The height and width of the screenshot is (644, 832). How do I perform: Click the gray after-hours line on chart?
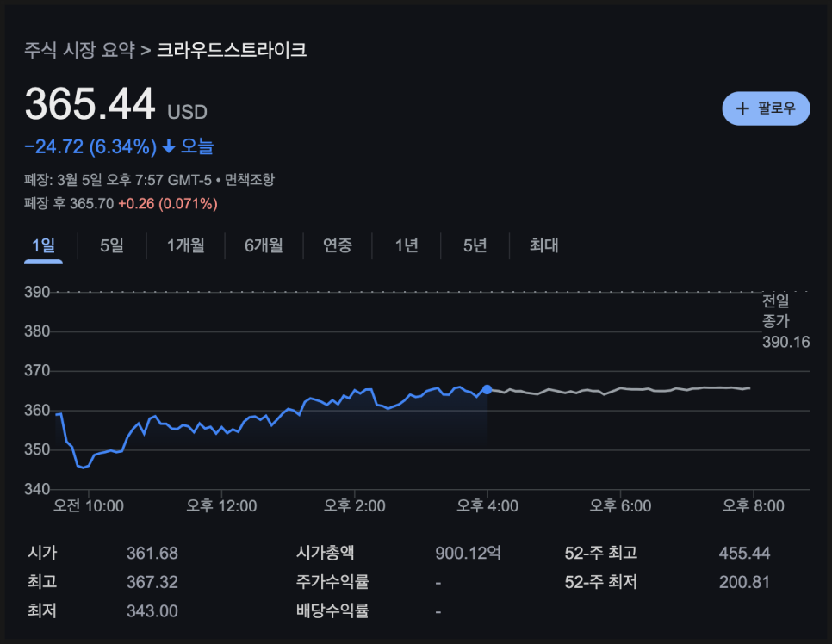620,390
